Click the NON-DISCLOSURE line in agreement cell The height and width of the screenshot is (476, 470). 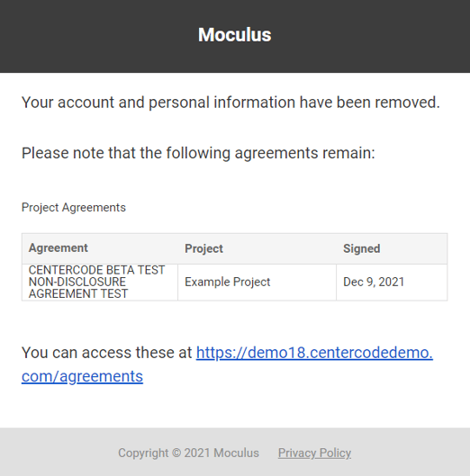pos(77,282)
